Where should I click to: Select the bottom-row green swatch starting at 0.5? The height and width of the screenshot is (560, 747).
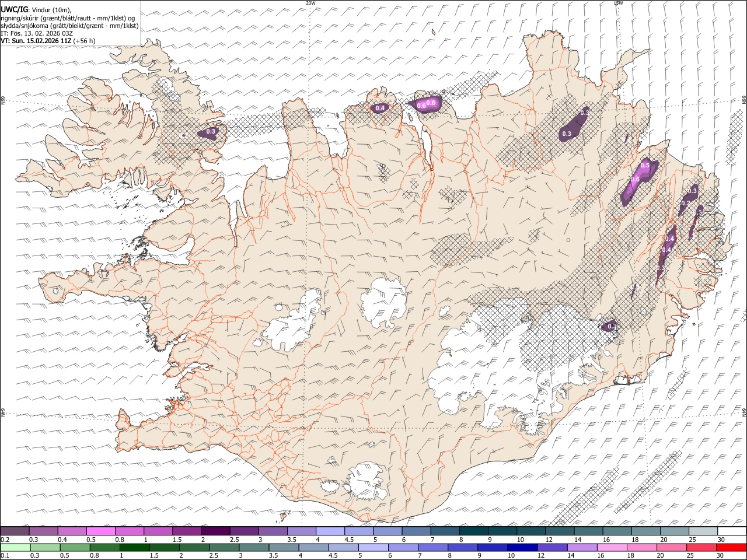point(75,547)
